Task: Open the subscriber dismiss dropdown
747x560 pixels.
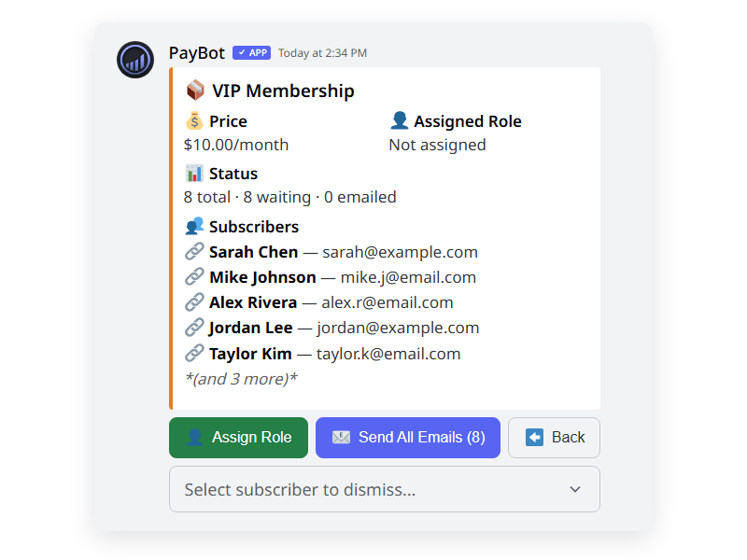Action: coord(384,489)
